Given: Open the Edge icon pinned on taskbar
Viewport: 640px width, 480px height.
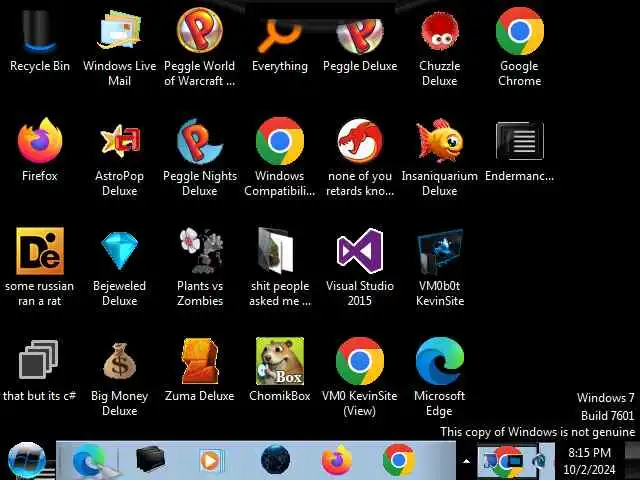Looking at the screenshot, I should (89, 460).
